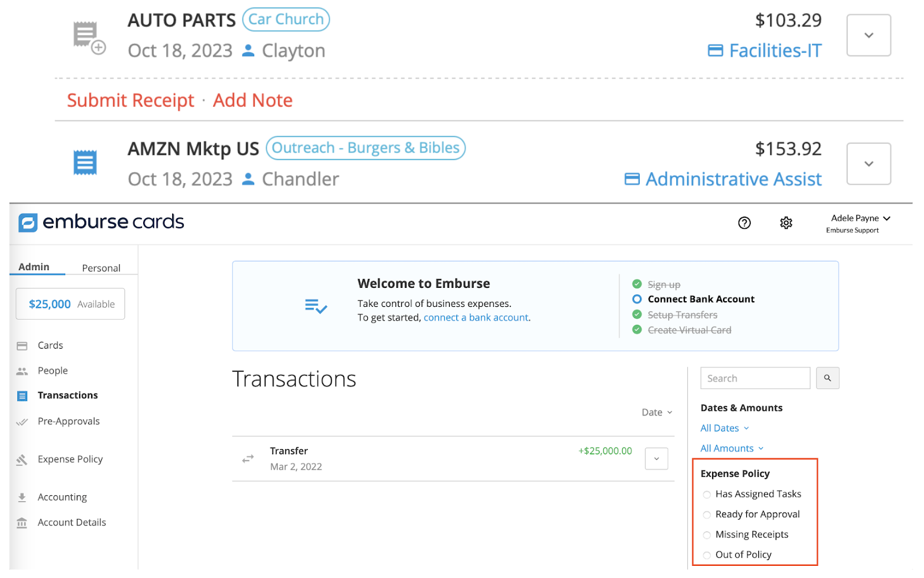Open the Date sort dropdown
The image size is (924, 578).
[x=657, y=412]
